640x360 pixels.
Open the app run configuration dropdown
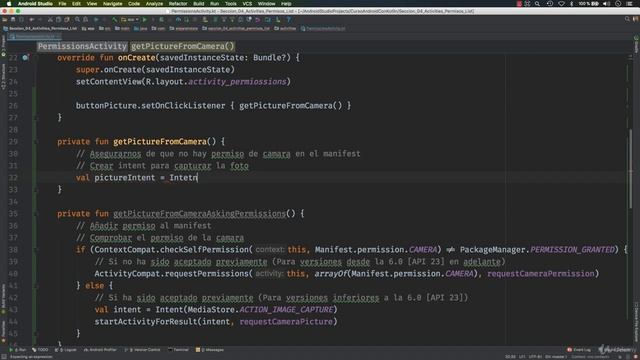coord(130,19)
